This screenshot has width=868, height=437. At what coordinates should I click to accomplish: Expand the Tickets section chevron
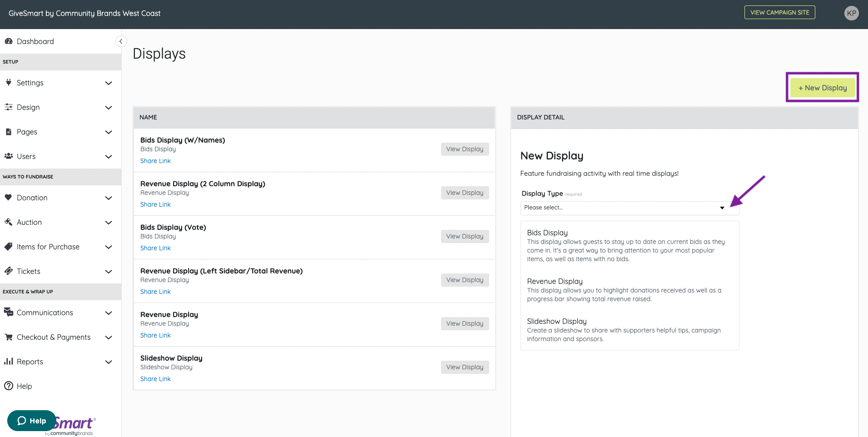click(109, 272)
